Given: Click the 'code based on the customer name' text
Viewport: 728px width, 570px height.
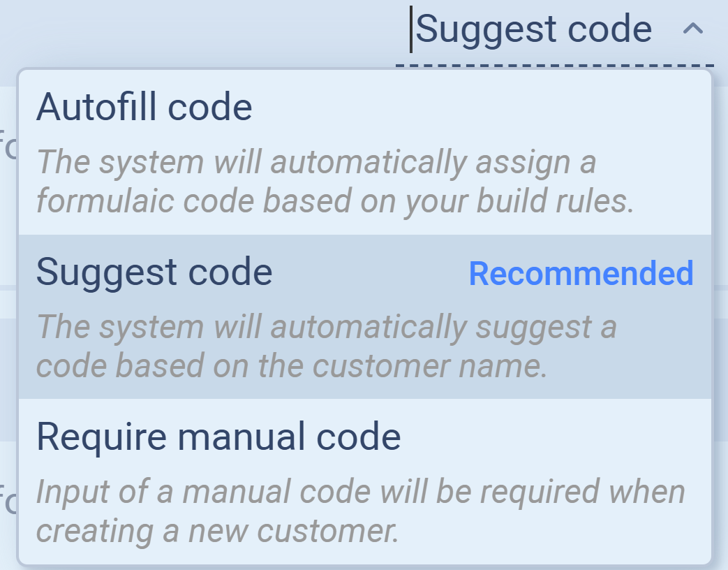Looking at the screenshot, I should (x=292, y=366).
